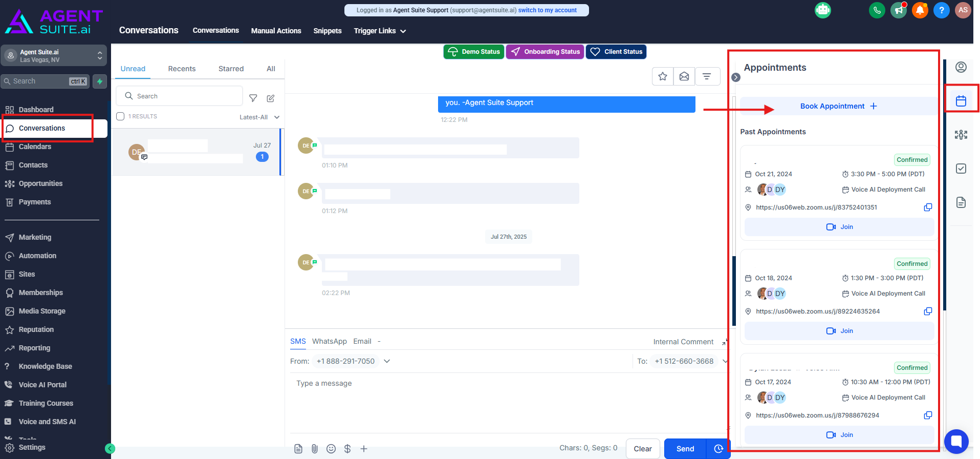This screenshot has height=459, width=980.
Task: Open the AS user avatar menu
Action: click(963, 10)
